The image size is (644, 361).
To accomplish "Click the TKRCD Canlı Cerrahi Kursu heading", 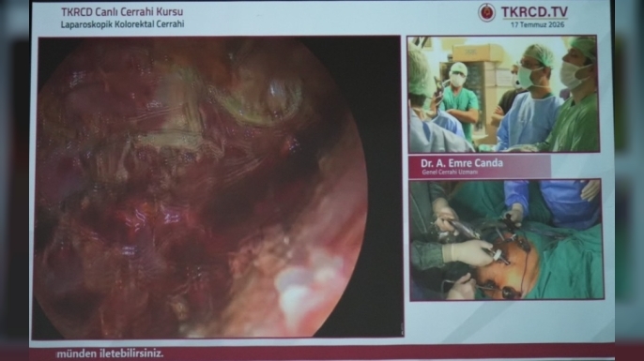I will [x=122, y=12].
